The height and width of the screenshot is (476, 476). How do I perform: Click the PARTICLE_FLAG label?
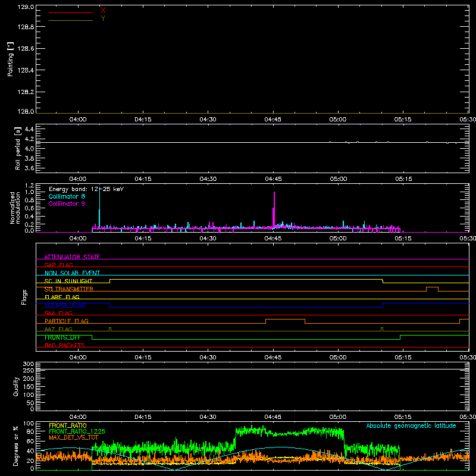[x=67, y=321]
